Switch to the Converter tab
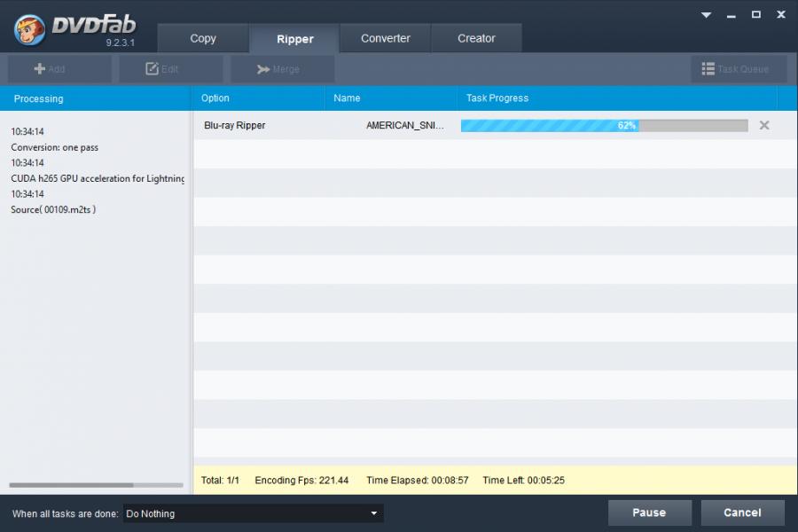Image resolution: width=798 pixels, height=532 pixels. [x=386, y=38]
